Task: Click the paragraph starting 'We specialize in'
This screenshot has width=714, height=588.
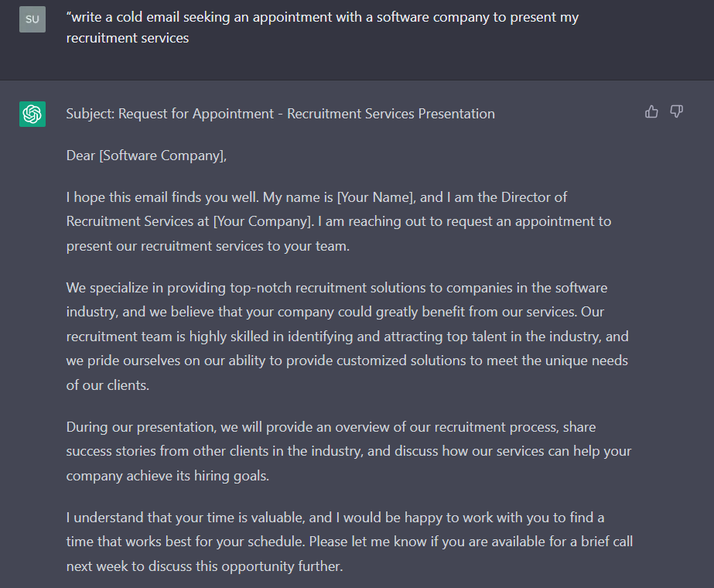Action: coord(347,337)
